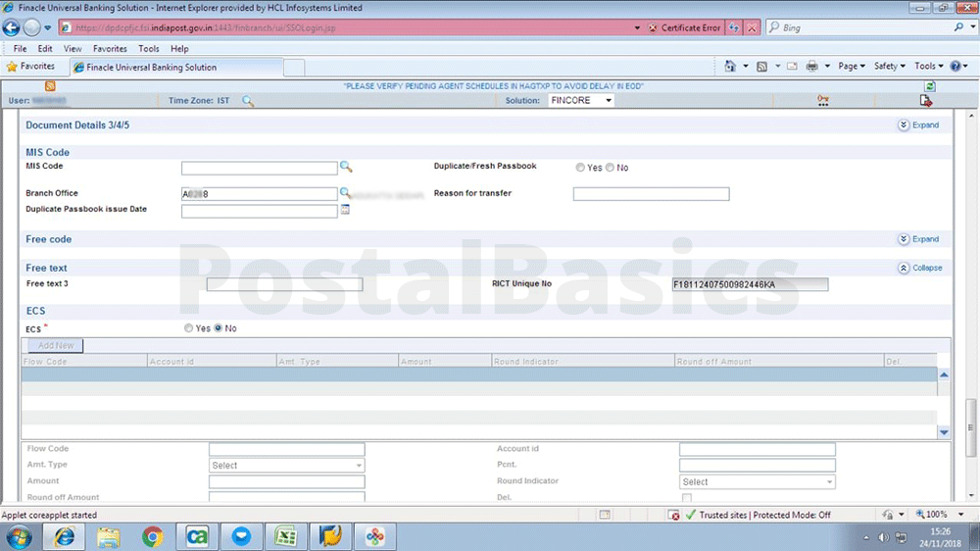
Task: Click the Reason for transfer input field
Action: pyautogui.click(x=651, y=194)
